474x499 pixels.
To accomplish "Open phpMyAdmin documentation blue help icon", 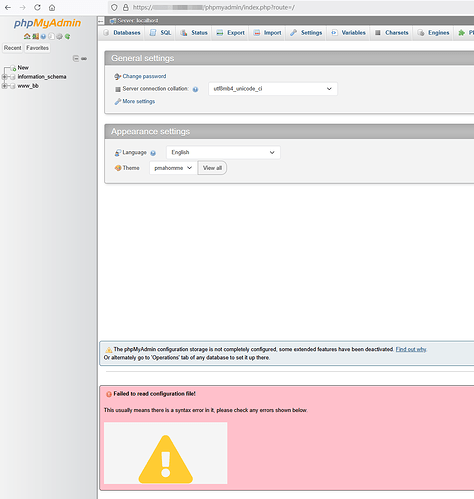I will 43,36.
